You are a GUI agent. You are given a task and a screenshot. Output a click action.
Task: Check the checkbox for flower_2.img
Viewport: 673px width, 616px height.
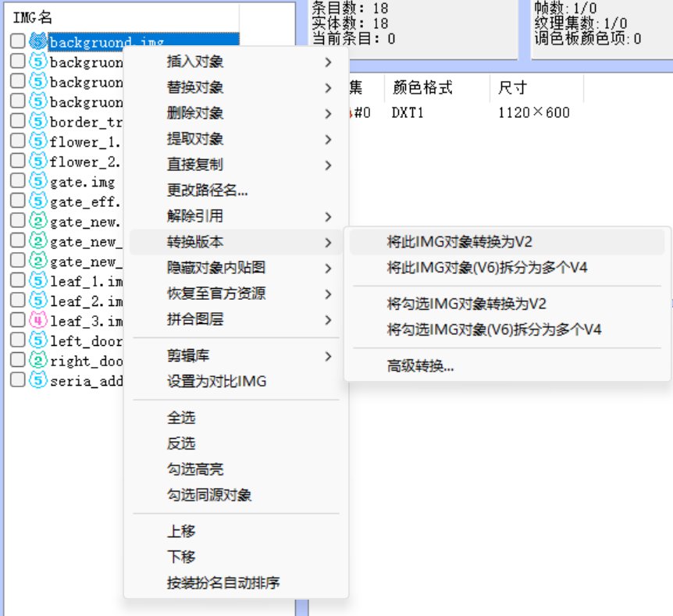pos(16,162)
